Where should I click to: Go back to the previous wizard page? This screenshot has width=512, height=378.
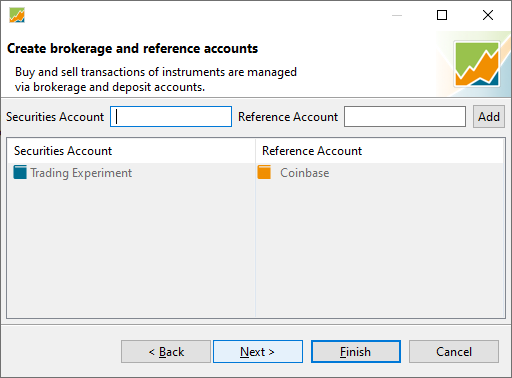(166, 352)
